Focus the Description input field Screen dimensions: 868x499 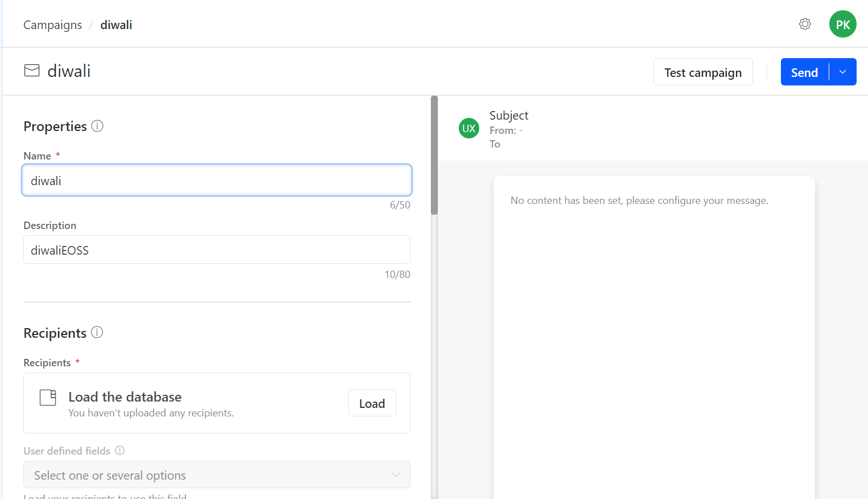[x=217, y=249]
